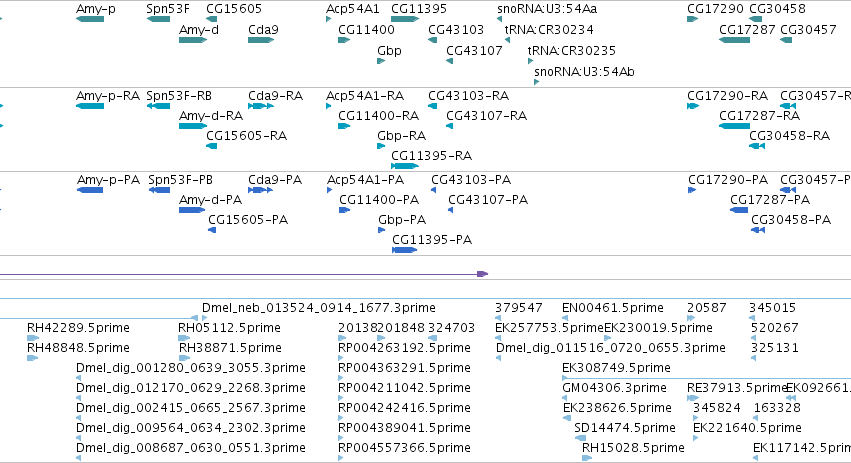Select the Spn53F-RB transcript label
Image resolution: width=851 pixels, height=463 pixels.
(179, 96)
